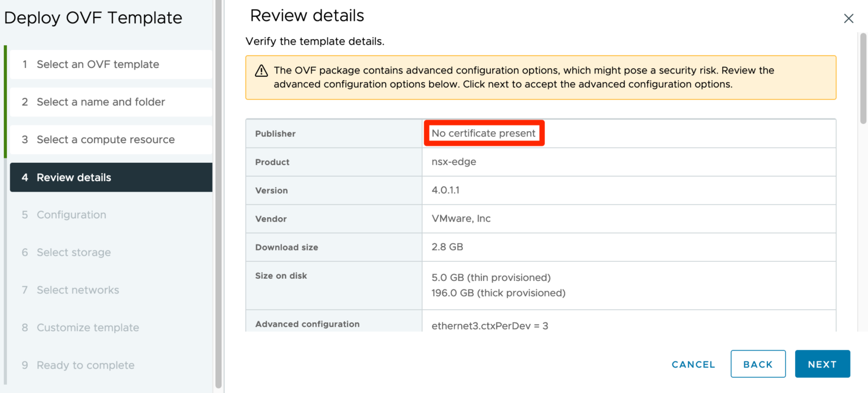868x393 pixels.
Task: Click CANCEL to abort deployment
Action: click(693, 364)
